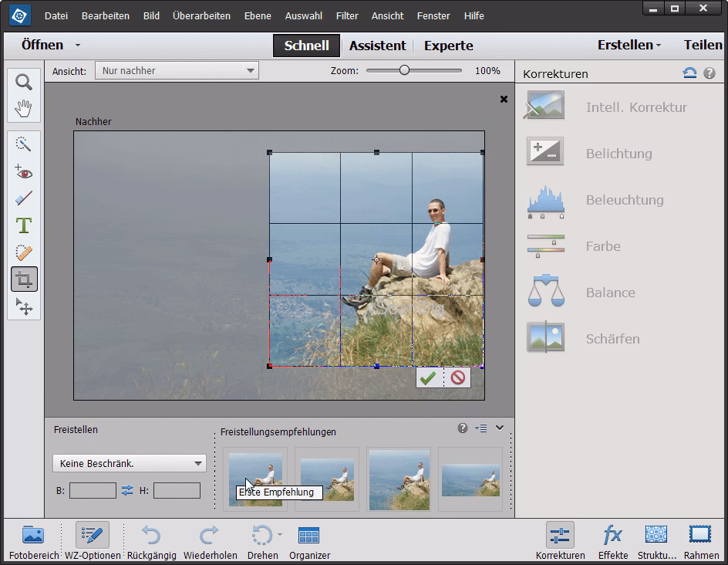Pick the quick selection tool
728x565 pixels.
point(23,144)
